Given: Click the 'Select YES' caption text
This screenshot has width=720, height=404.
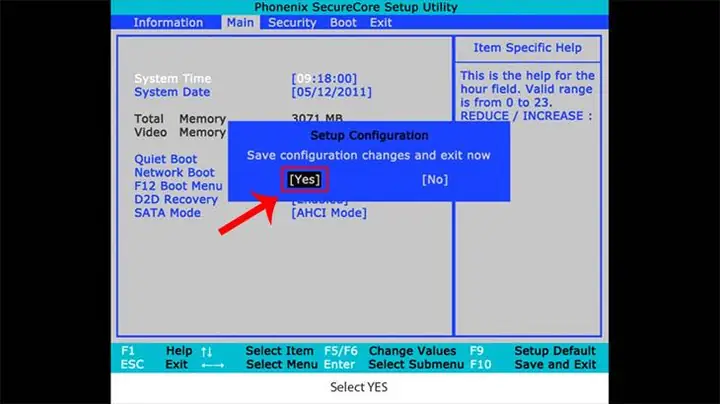Looking at the screenshot, I should [359, 387].
